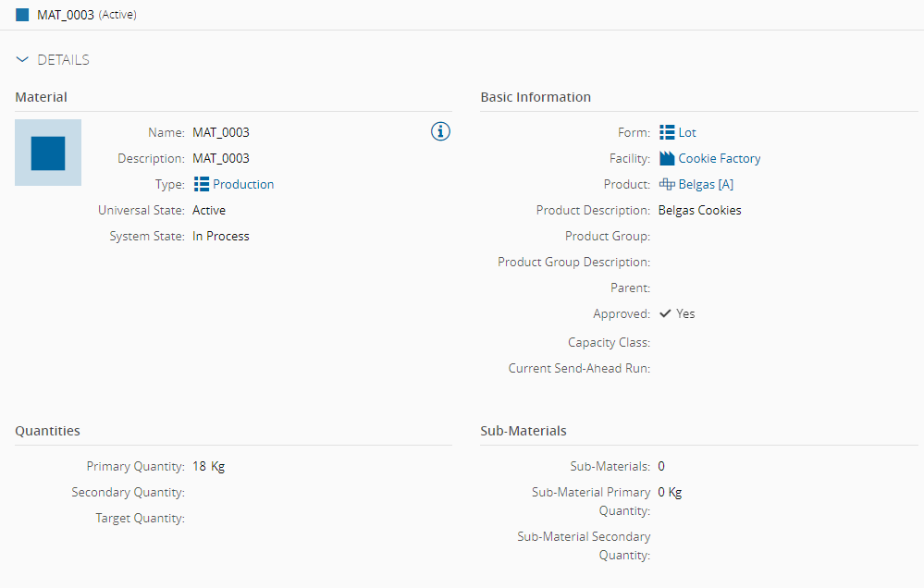924x588 pixels.
Task: Click the System State value In Process
Action: [221, 236]
